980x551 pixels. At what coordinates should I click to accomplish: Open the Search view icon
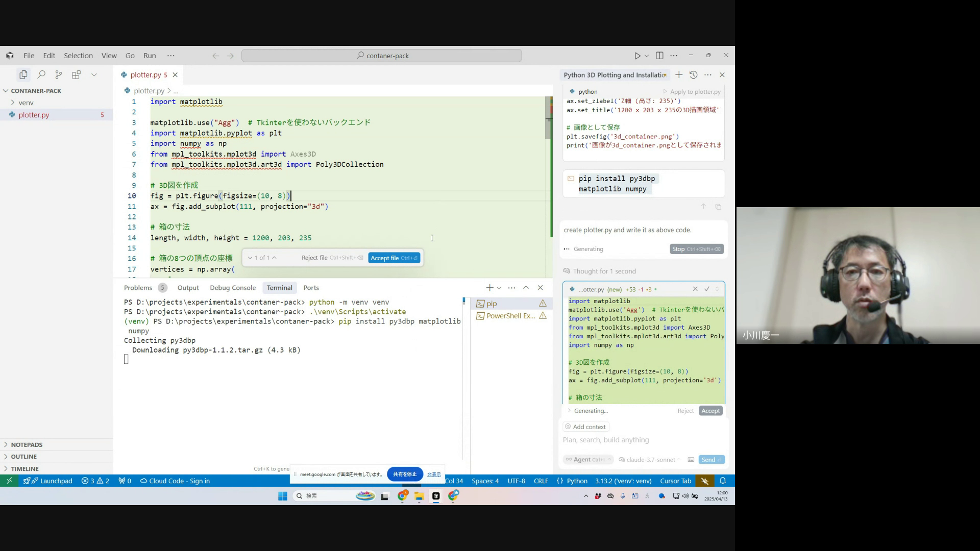41,75
